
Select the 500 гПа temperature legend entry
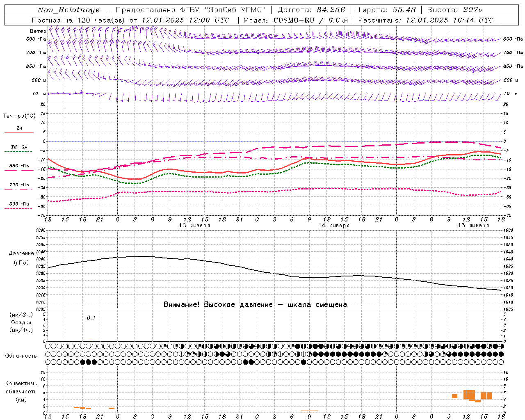click(x=19, y=204)
